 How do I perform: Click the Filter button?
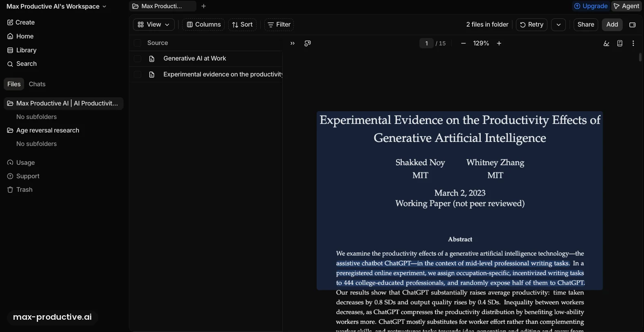coord(279,25)
